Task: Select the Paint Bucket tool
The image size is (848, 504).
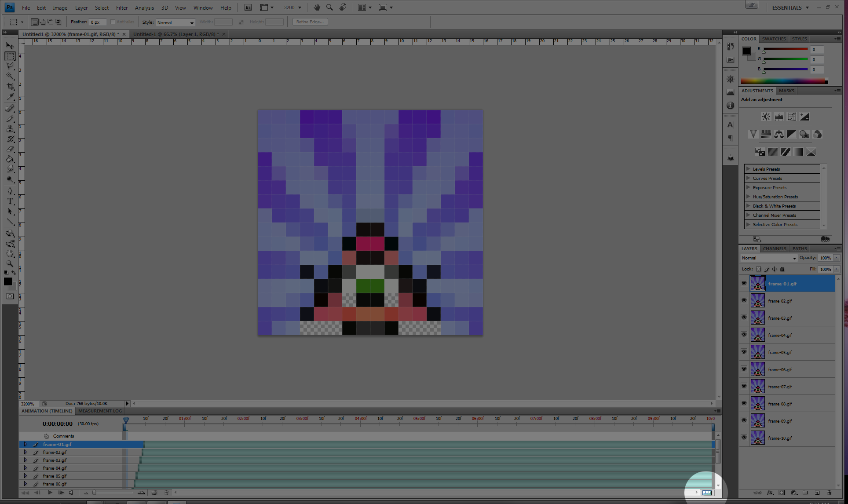Action: click(10, 159)
